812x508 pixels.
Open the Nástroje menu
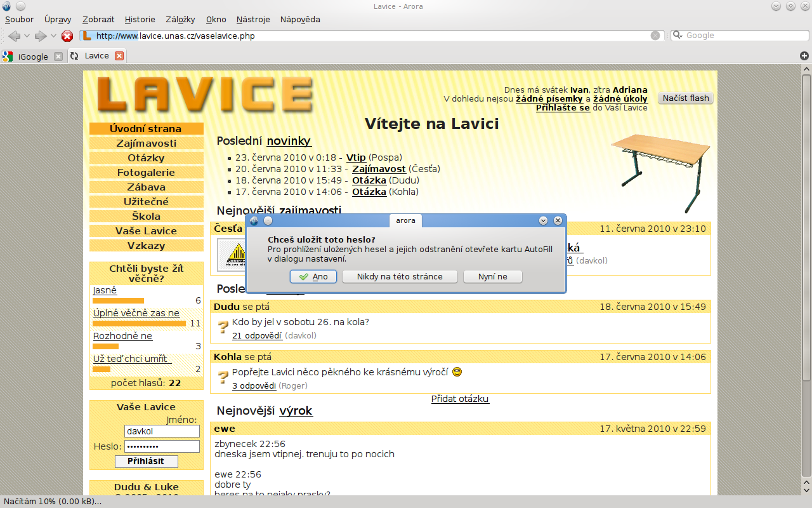[253, 19]
